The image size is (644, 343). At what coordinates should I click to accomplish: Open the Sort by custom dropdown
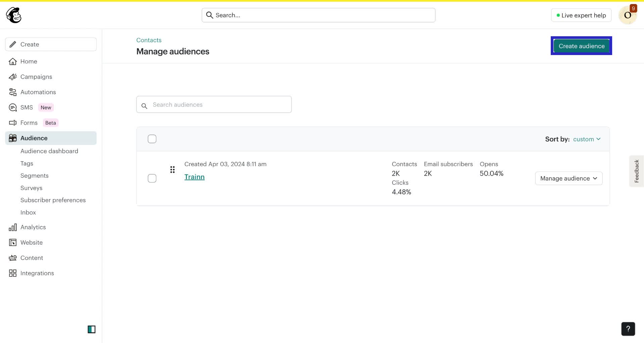click(x=587, y=139)
